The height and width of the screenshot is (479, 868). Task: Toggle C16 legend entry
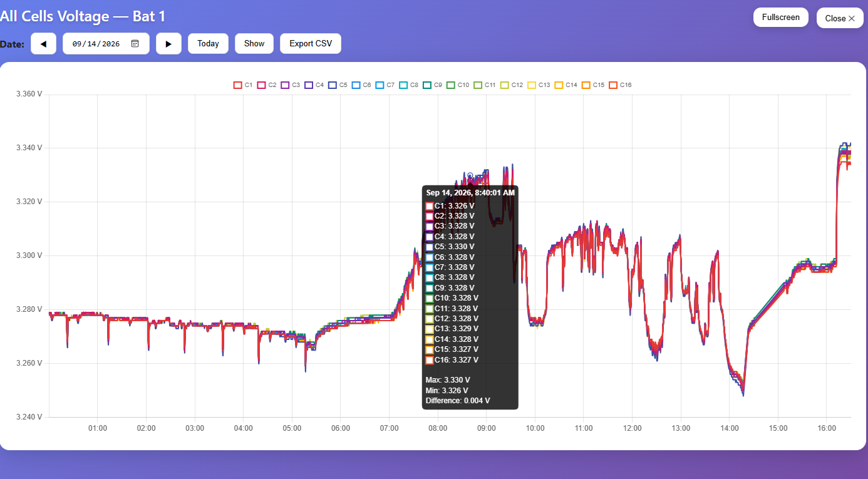[x=621, y=85]
